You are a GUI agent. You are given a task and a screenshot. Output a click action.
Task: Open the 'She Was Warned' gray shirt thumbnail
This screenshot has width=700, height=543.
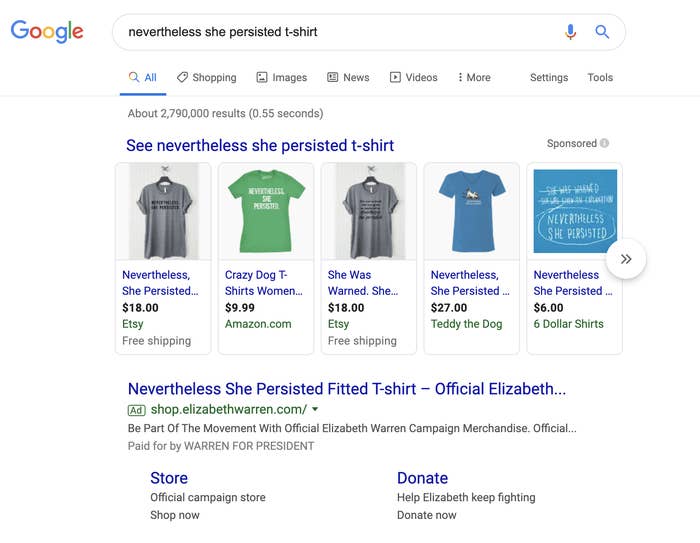[369, 211]
